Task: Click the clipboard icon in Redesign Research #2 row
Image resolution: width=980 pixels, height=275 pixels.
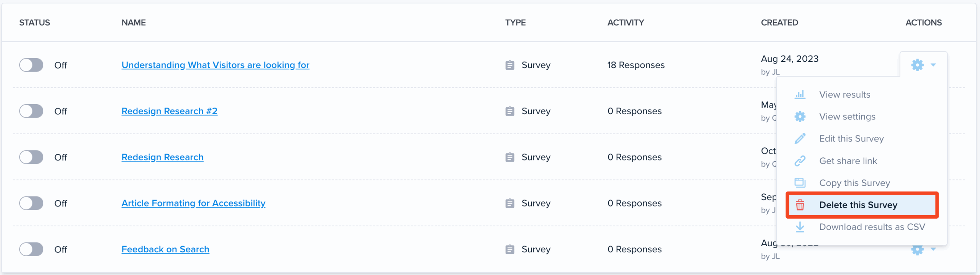Action: point(510,111)
